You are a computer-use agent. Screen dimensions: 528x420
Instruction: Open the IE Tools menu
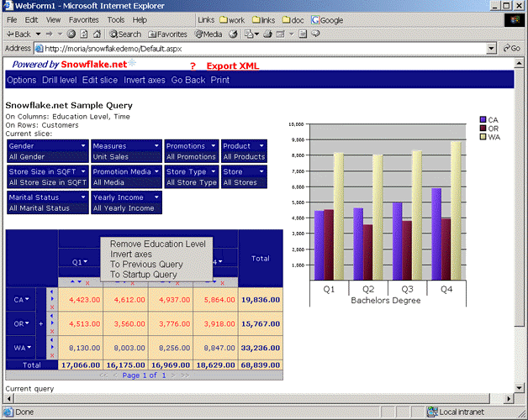(116, 20)
